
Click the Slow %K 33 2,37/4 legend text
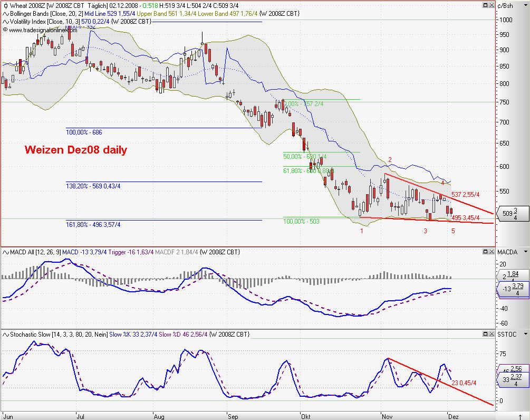(x=133, y=335)
